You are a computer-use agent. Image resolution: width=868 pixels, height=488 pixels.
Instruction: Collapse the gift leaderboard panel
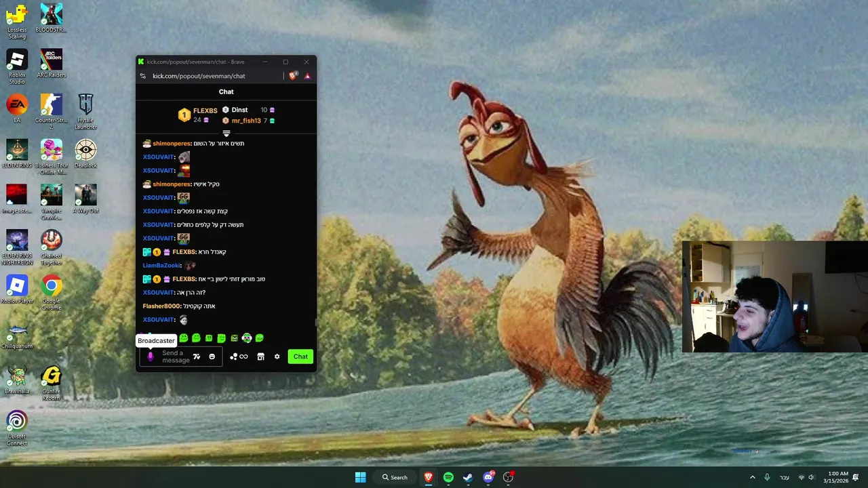pyautogui.click(x=226, y=134)
